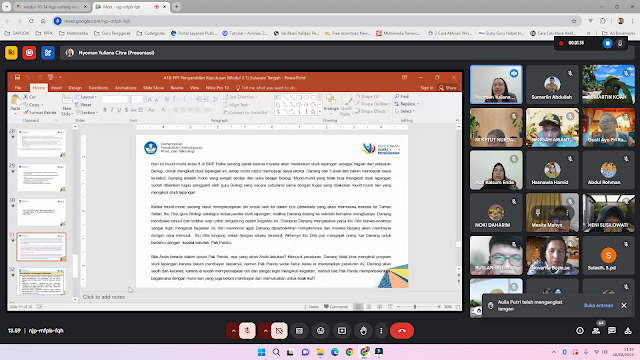The image size is (640, 360).
Task: Leave the call with red hang-up button
Action: click(x=402, y=331)
